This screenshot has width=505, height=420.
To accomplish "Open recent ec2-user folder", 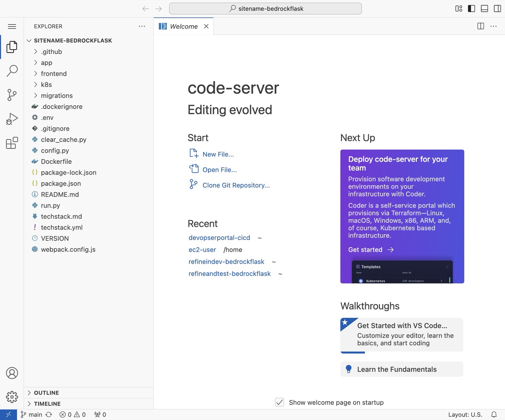I will [202, 250].
